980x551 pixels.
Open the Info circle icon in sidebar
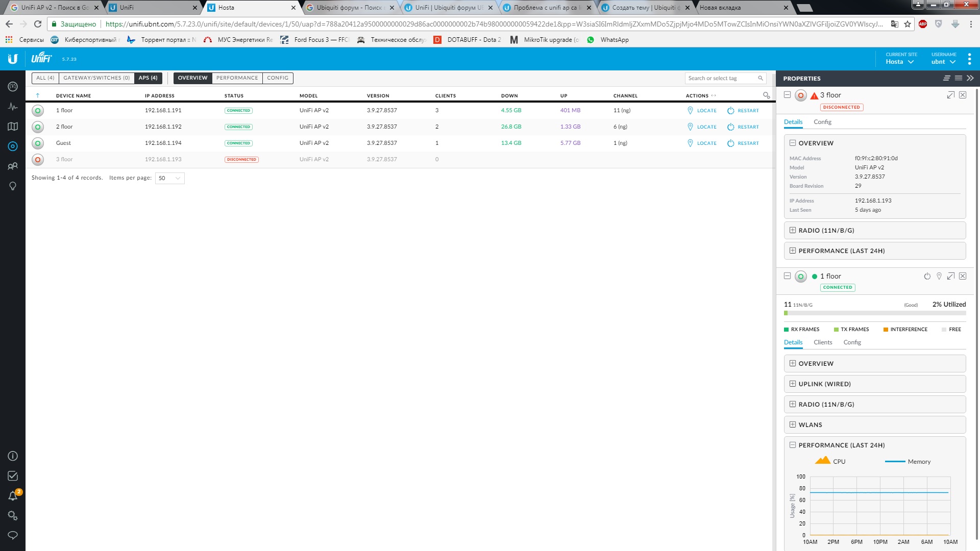pyautogui.click(x=13, y=456)
